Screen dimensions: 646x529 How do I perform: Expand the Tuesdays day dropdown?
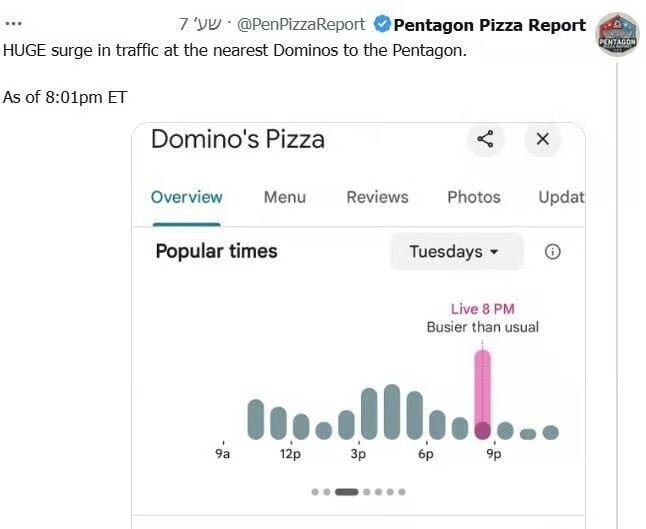coord(457,251)
